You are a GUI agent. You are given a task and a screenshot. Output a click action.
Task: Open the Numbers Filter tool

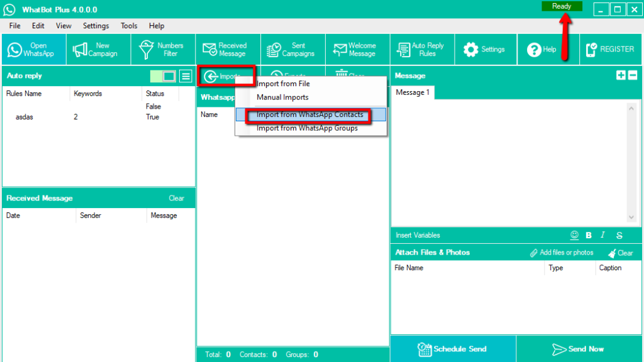[x=164, y=50]
